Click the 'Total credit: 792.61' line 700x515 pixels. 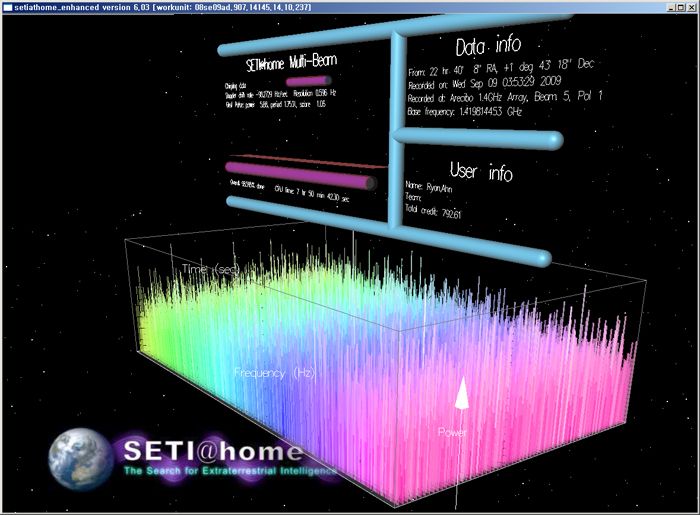point(433,211)
